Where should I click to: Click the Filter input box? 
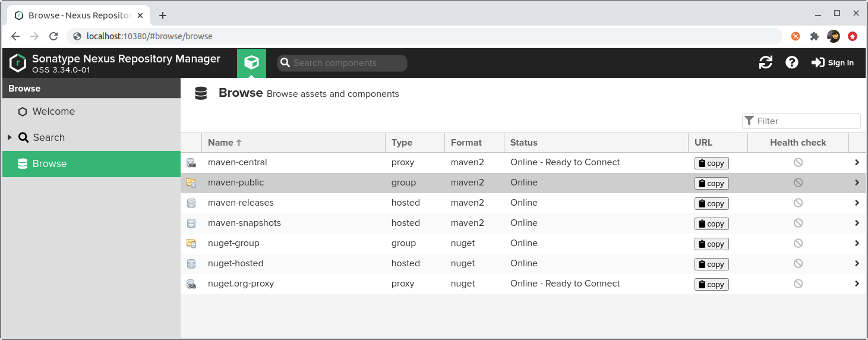(801, 121)
